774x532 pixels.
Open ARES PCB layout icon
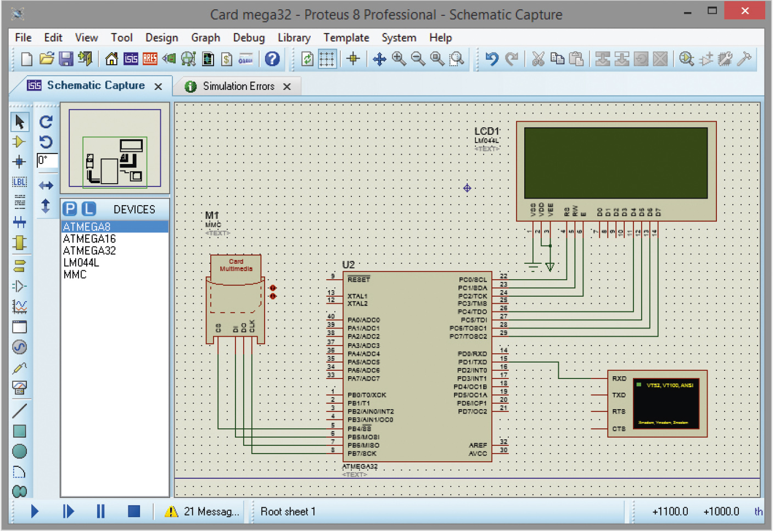(150, 59)
